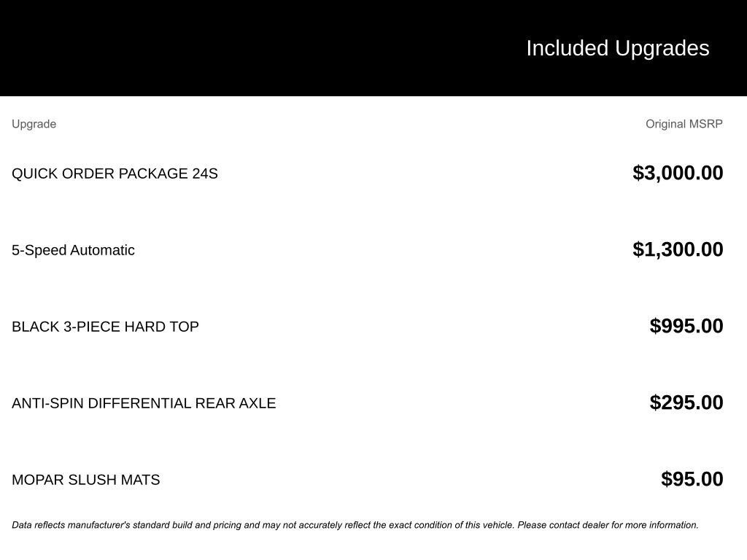
Task: Click the $295.00 price
Action: pyautogui.click(x=686, y=402)
